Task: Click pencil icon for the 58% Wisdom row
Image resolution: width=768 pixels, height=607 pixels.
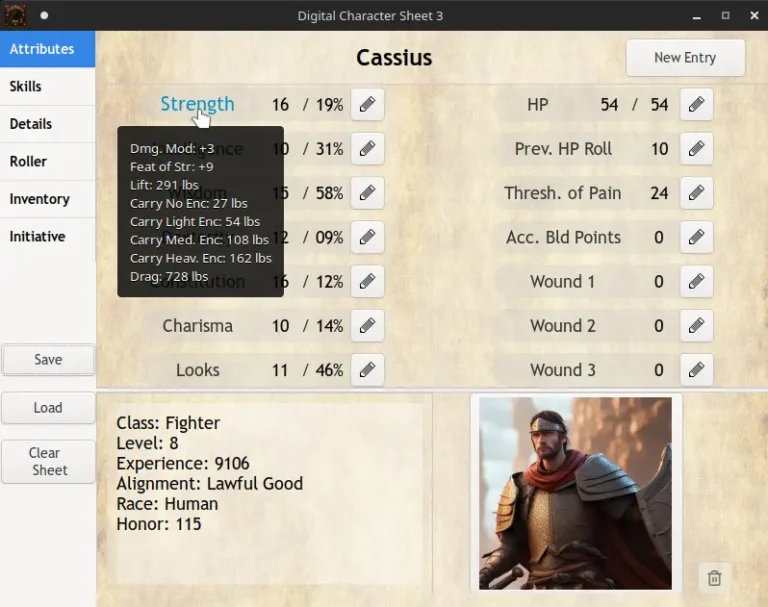Action: pos(367,193)
